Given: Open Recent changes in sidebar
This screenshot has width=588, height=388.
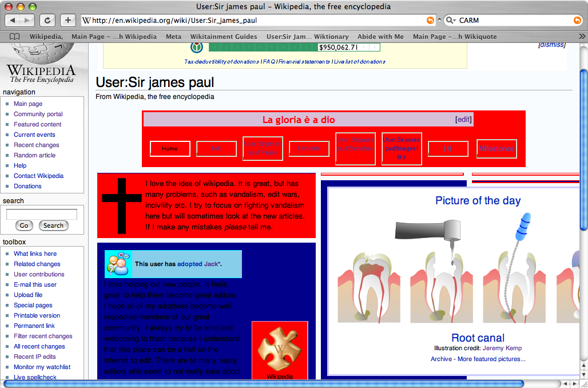Looking at the screenshot, I should 37,145.
